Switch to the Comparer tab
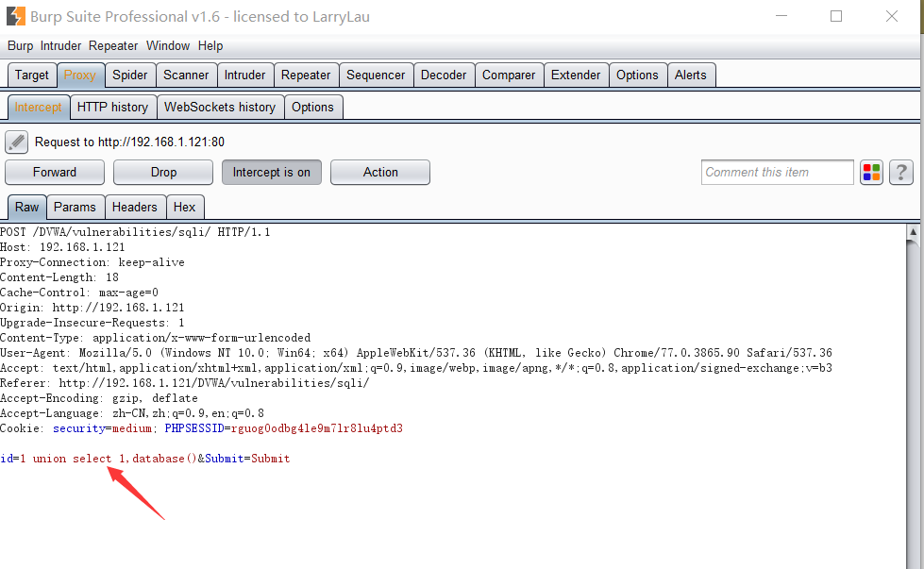Image resolution: width=924 pixels, height=569 pixels. click(509, 75)
